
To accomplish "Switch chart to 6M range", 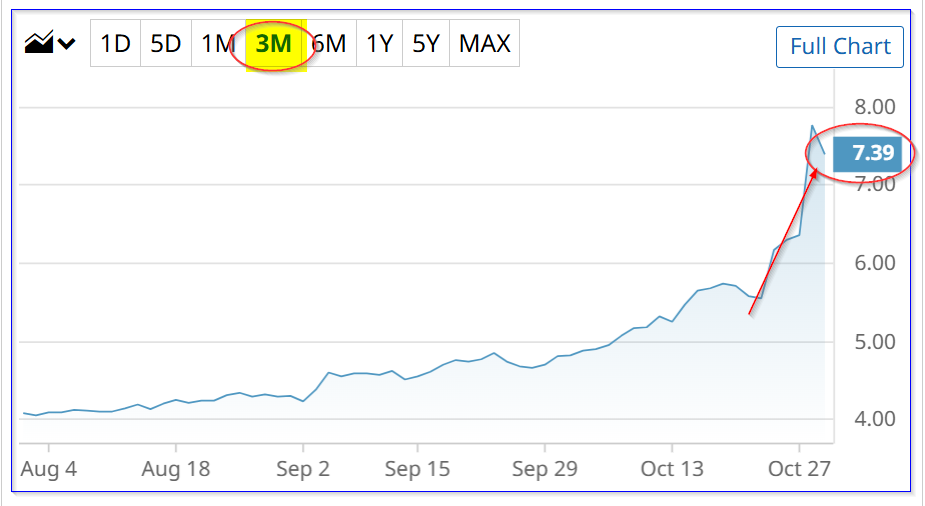I will (329, 44).
